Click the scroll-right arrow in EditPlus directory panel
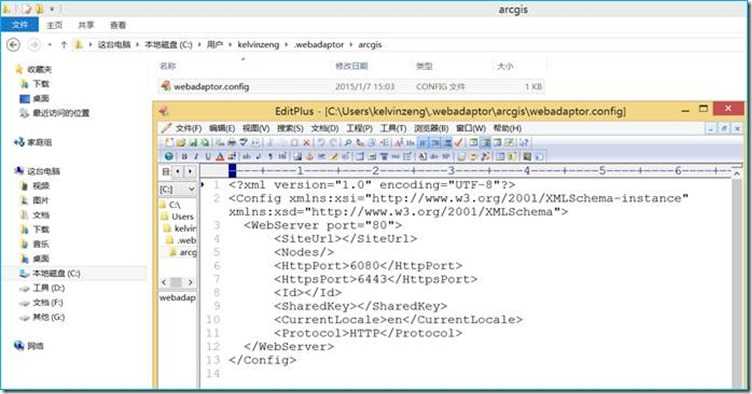Viewport: 752px width, 394px height. pyautogui.click(x=190, y=282)
